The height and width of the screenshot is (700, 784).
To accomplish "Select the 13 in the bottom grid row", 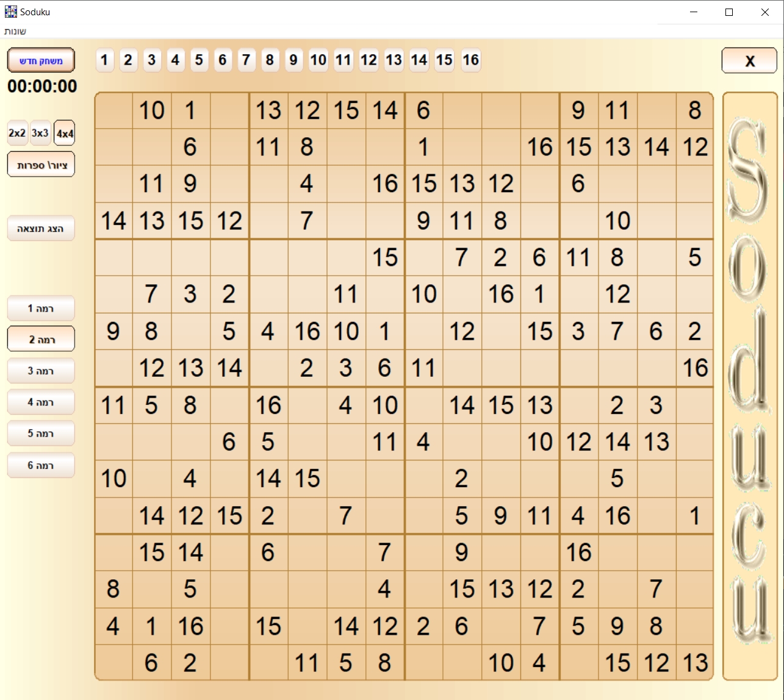I will click(695, 663).
